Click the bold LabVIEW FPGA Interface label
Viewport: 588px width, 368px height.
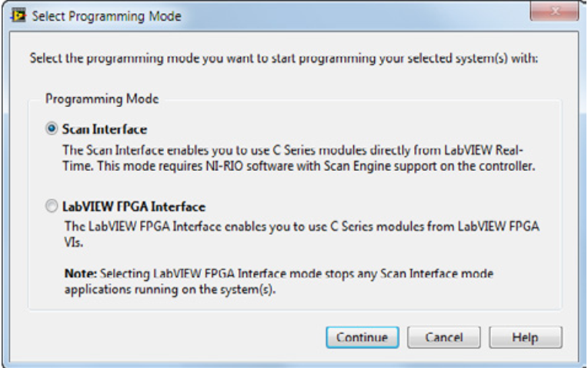pos(133,207)
